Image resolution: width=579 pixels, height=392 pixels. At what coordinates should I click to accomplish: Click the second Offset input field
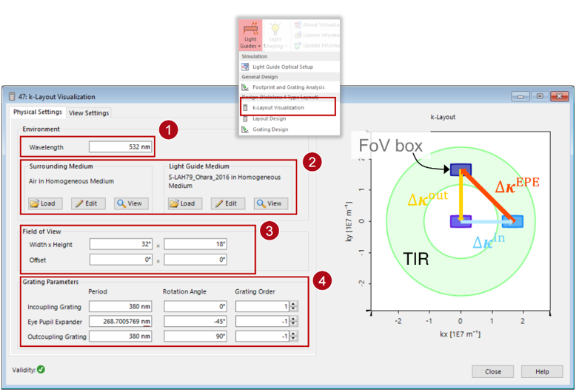click(x=195, y=260)
